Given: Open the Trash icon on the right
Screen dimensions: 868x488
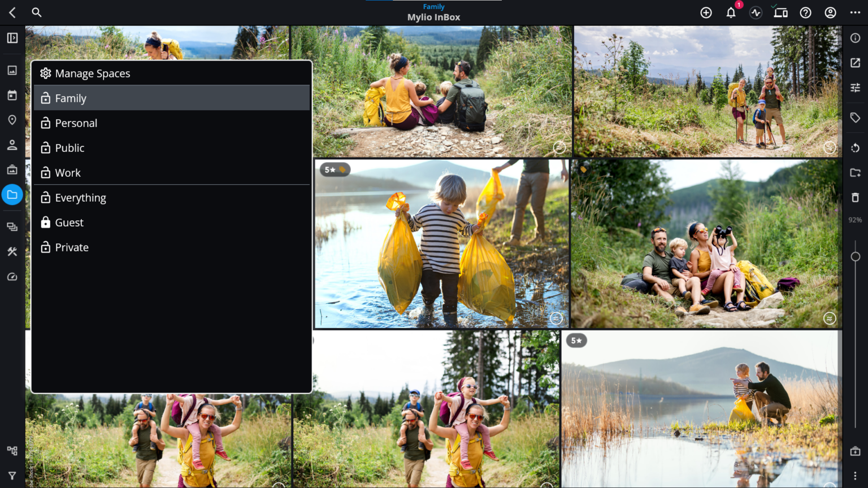Looking at the screenshot, I should 855,197.
